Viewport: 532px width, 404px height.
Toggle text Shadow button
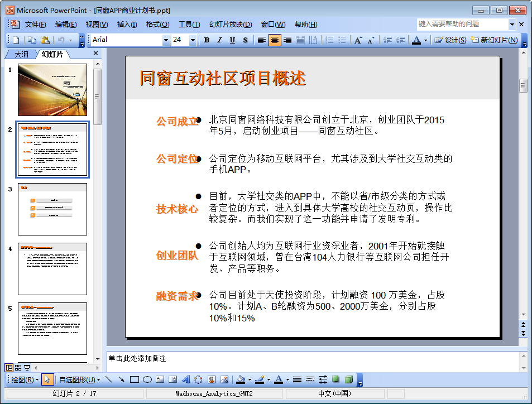pyautogui.click(x=245, y=40)
